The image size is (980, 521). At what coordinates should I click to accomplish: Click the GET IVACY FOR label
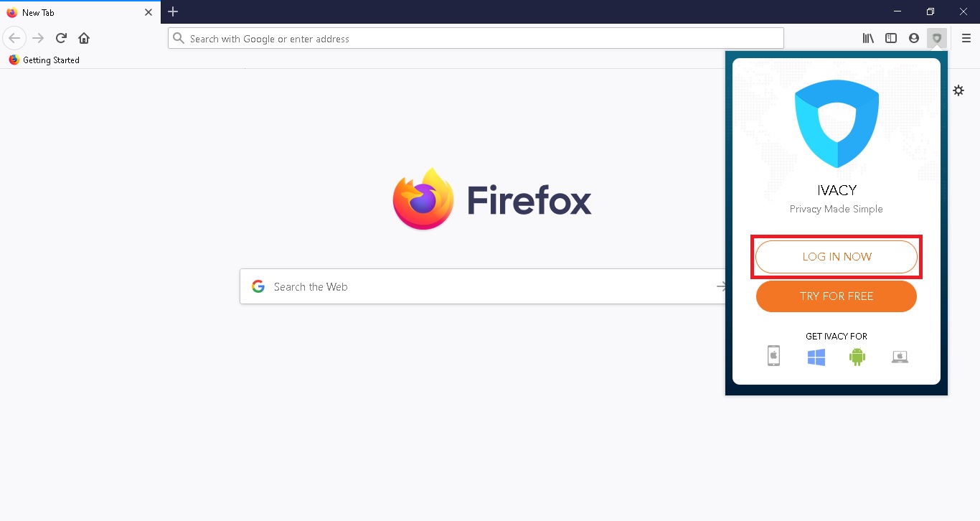(x=837, y=336)
